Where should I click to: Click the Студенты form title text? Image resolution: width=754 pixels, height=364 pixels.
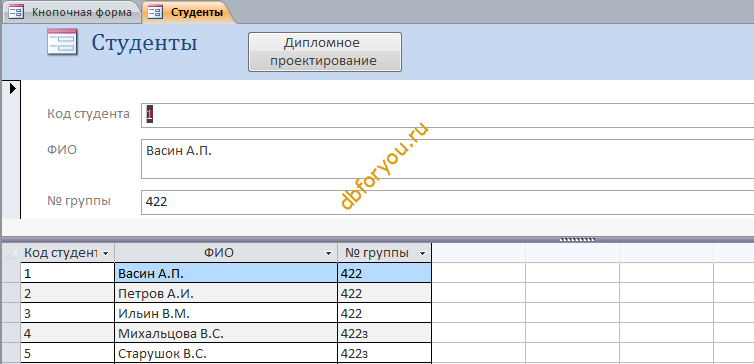(144, 43)
